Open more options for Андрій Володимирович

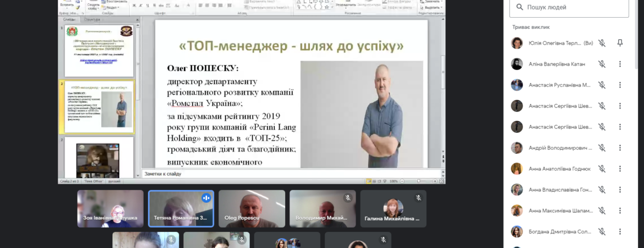(620, 148)
